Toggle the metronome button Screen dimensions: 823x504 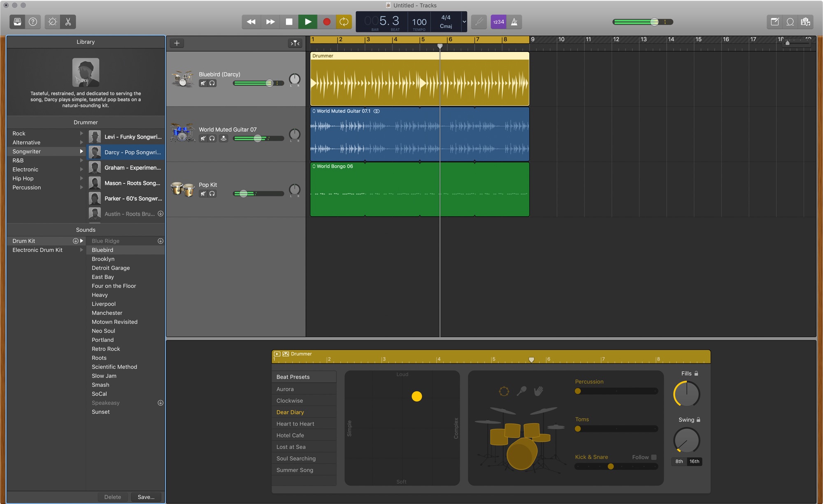point(514,22)
